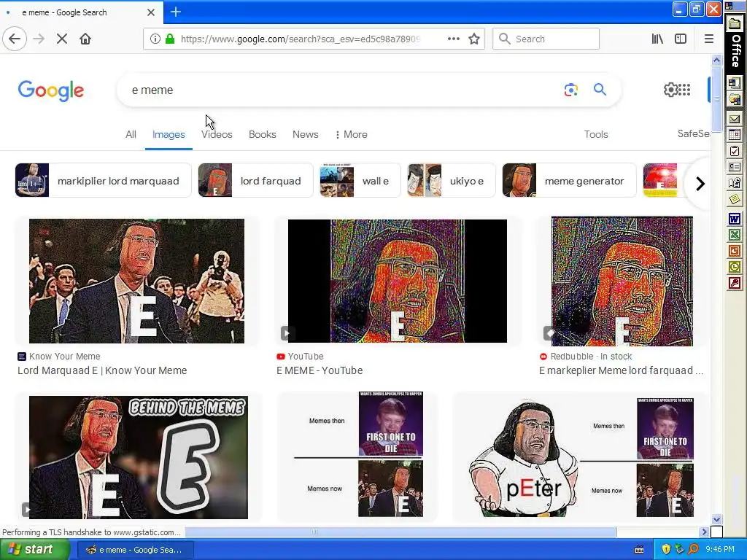The width and height of the screenshot is (747, 560).
Task: Open the Tools options for image search
Action: [596, 135]
